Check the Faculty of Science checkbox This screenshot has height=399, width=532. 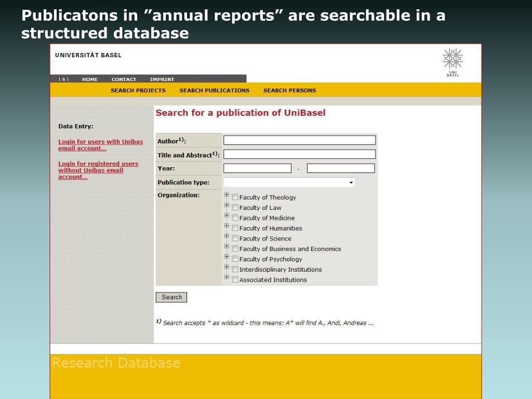coord(235,238)
